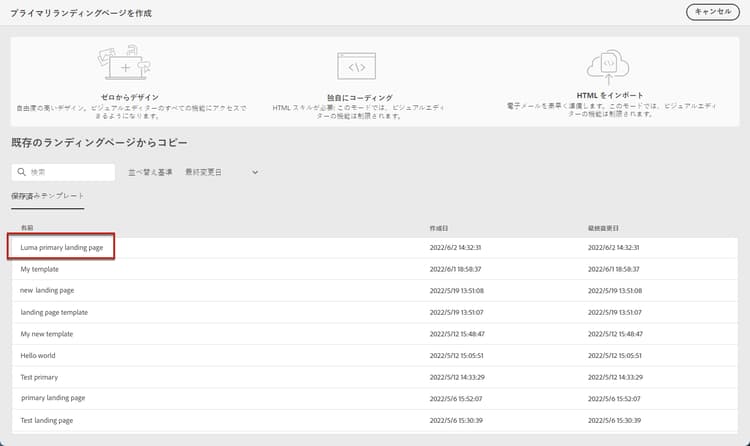Viewport: 750px width, 446px height.
Task: Select the Test primary row
Action: click(375, 377)
